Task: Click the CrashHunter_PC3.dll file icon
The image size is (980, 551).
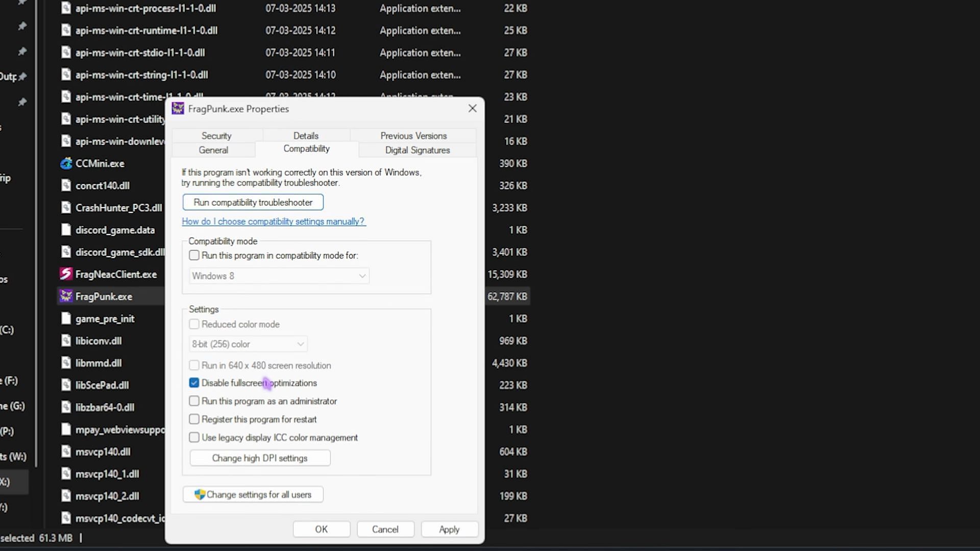Action: point(66,208)
